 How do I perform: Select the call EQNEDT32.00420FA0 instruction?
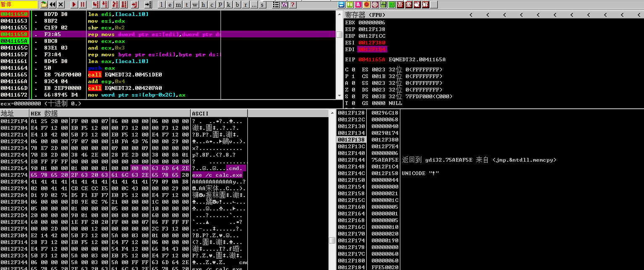point(125,88)
